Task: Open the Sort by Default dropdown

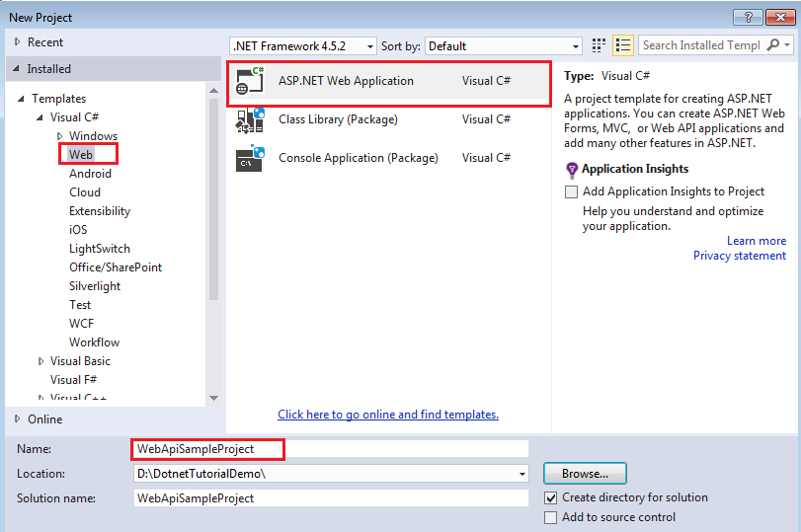Action: point(504,46)
